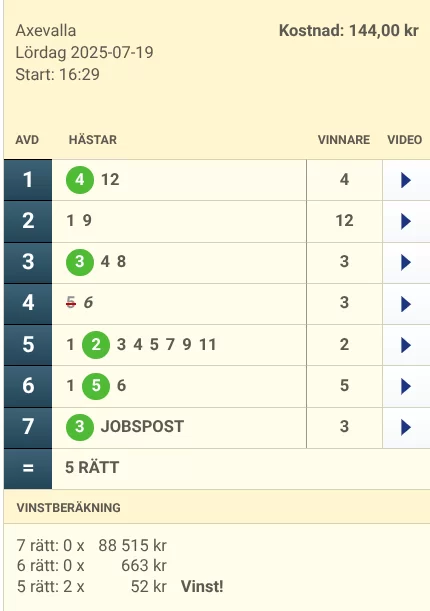Click green circled horse 5 in race 6
Screen dimensions: 430x611
click(96, 386)
